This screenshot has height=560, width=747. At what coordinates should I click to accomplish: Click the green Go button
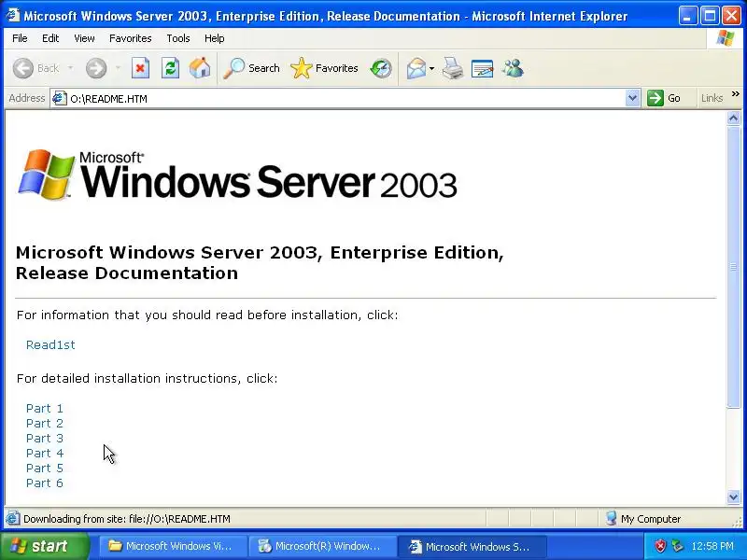(664, 98)
